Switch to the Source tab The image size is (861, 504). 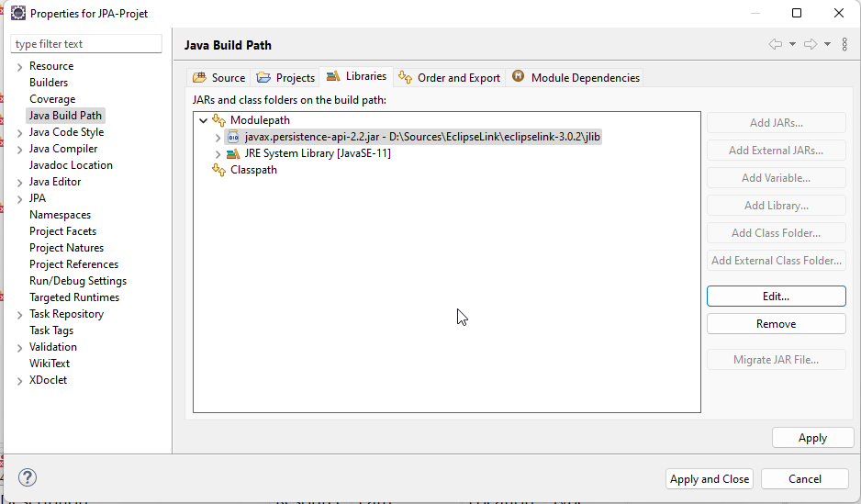click(x=218, y=78)
